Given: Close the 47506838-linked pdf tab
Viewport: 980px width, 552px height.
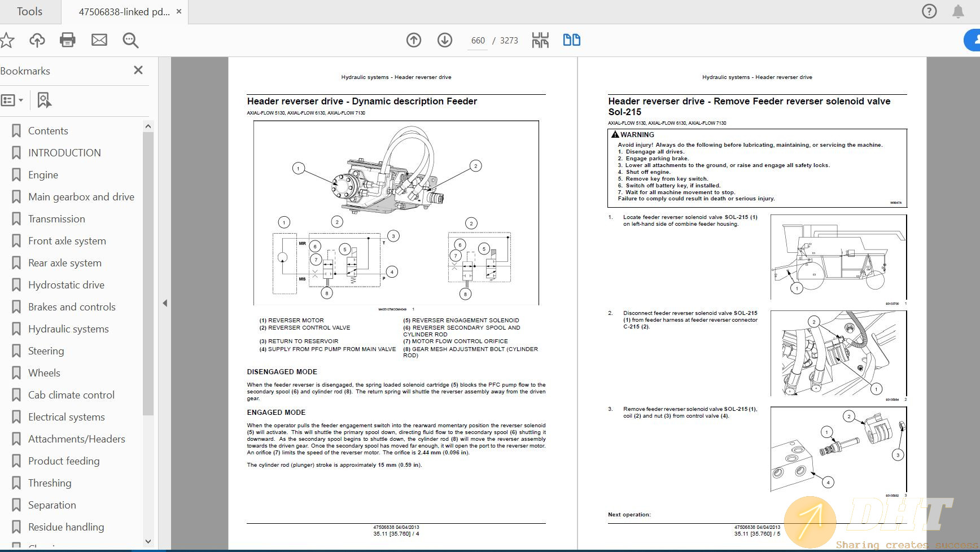Looking at the screenshot, I should coord(179,11).
